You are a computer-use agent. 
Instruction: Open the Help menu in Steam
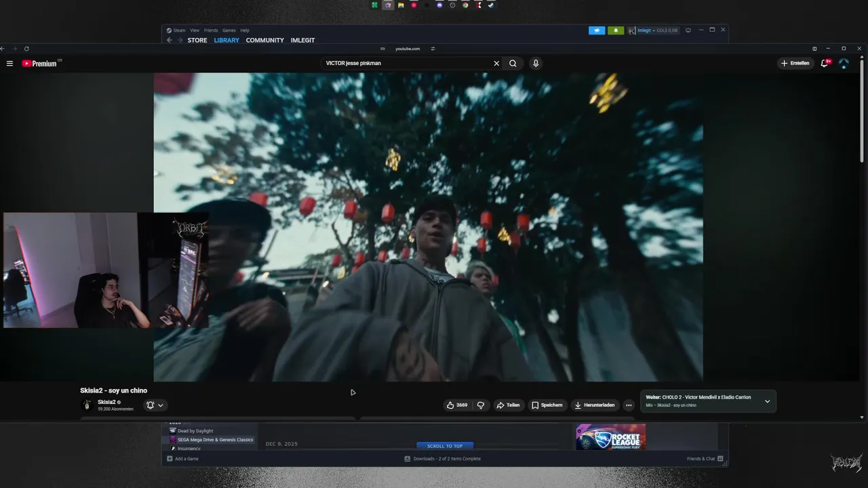click(245, 30)
